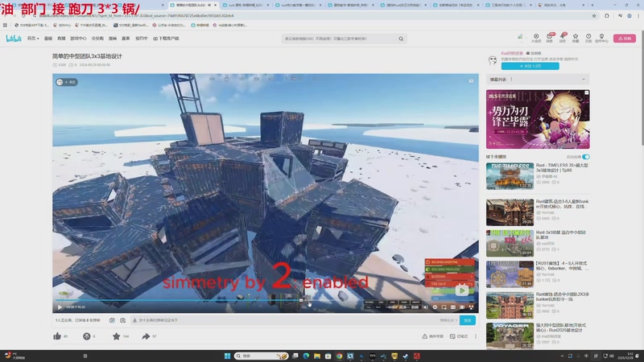Open File Explorer from taskbar
This screenshot has width=644, height=362.
coord(317,356)
